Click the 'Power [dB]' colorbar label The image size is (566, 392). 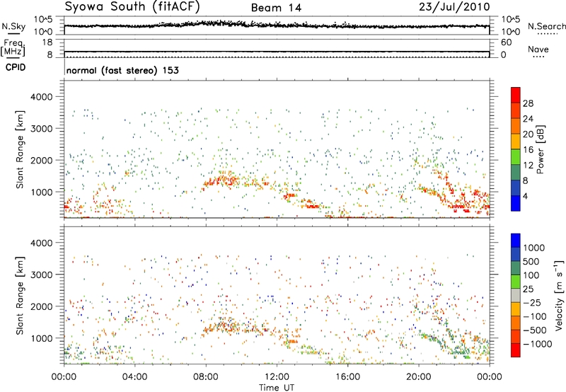click(x=540, y=149)
